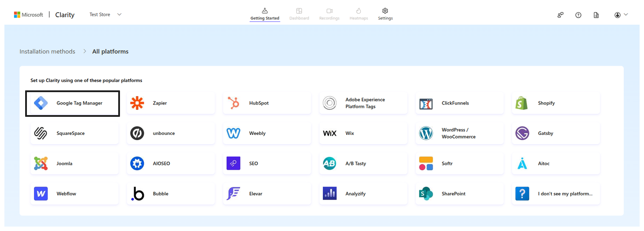The width and height of the screenshot is (644, 231).
Task: Pick the Gatsby platform label
Action: (546, 133)
